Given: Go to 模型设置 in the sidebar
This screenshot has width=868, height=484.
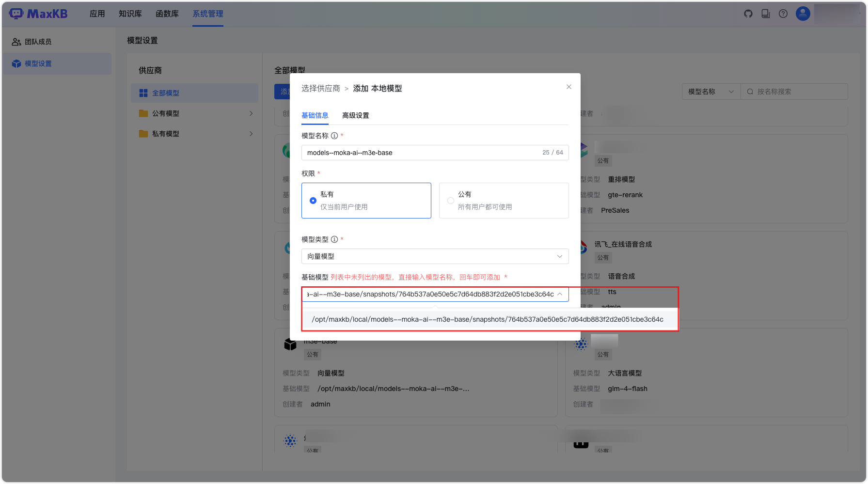Looking at the screenshot, I should (57, 63).
